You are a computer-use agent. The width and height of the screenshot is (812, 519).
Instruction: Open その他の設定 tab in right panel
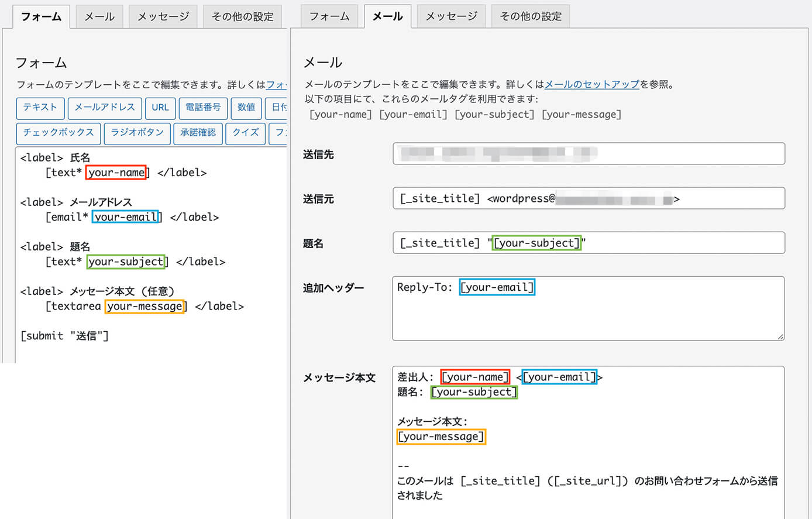pos(531,16)
